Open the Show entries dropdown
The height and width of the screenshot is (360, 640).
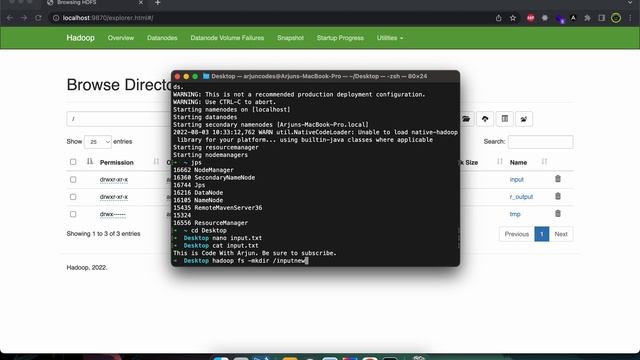click(x=98, y=142)
